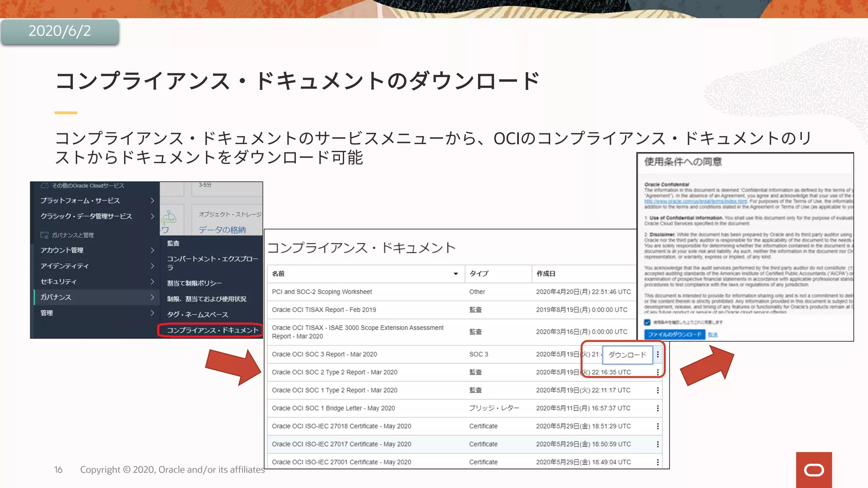Open actions menu for SOC 2 Type 2 Report row
The image size is (868, 488).
tap(658, 372)
